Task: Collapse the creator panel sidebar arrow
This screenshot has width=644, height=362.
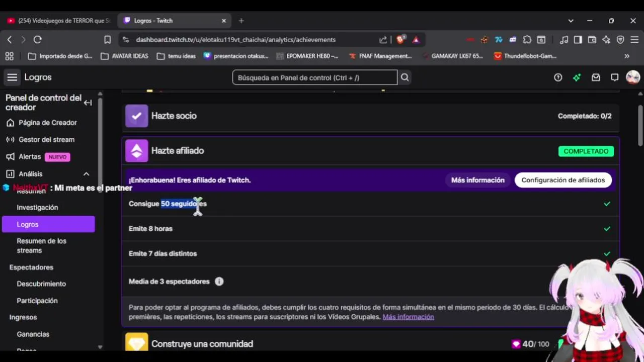Action: [88, 103]
